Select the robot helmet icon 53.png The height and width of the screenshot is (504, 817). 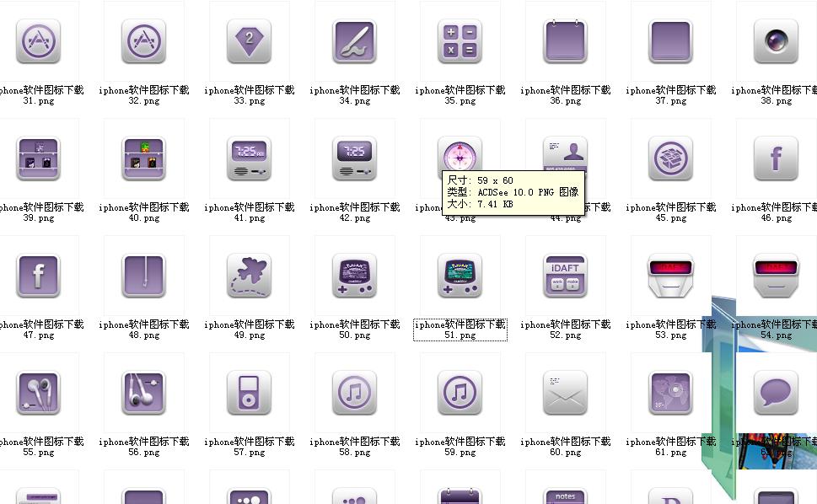click(x=670, y=276)
